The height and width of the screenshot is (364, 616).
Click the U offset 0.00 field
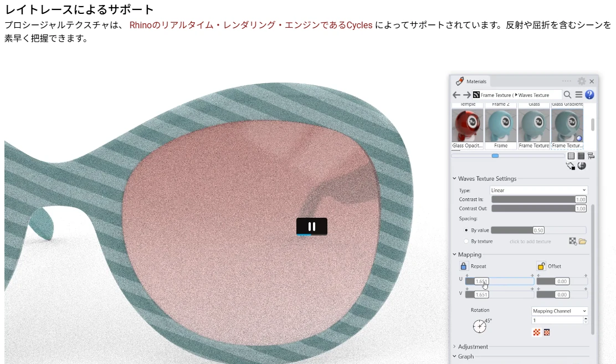pos(562,281)
